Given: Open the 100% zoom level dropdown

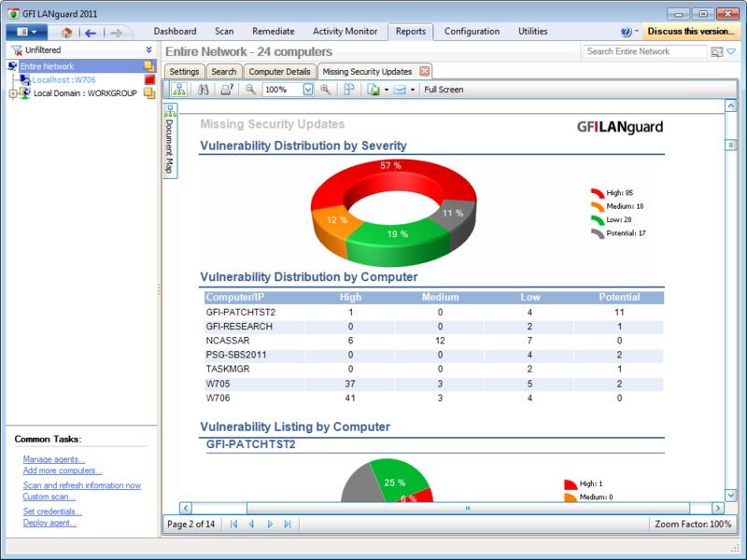Looking at the screenshot, I should pos(308,90).
